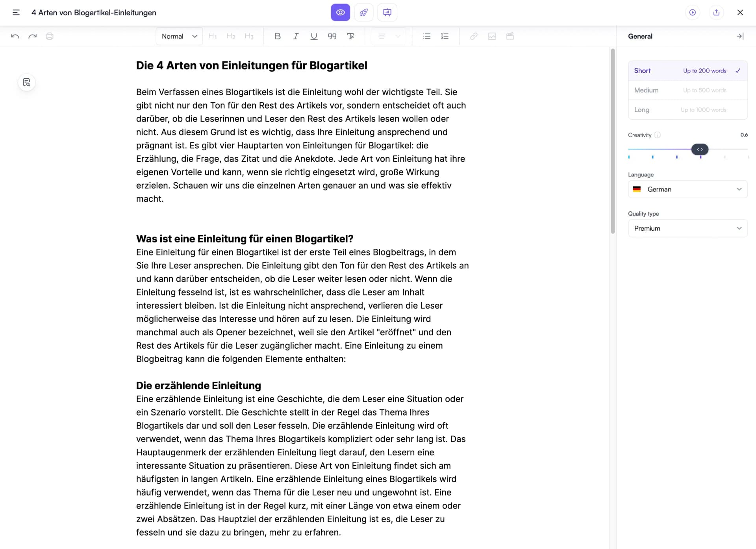Redo the last change
The width and height of the screenshot is (756, 549).
point(32,36)
